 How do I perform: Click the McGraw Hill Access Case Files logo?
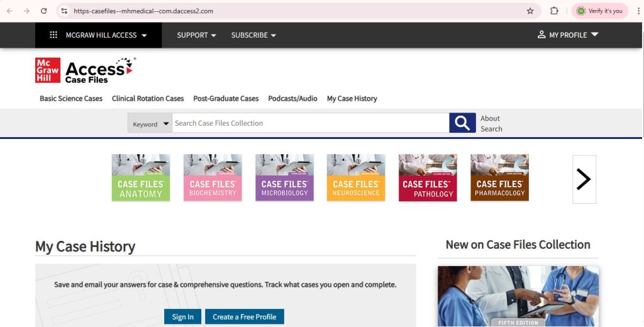86,70
